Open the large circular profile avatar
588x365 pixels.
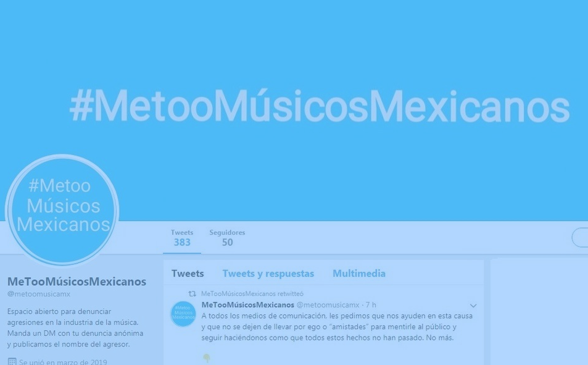[x=62, y=210]
